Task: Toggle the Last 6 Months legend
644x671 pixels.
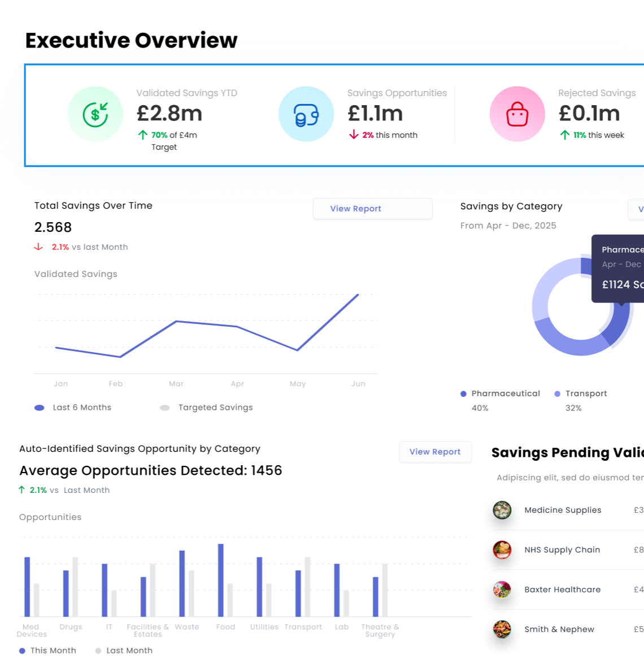Action: point(73,407)
